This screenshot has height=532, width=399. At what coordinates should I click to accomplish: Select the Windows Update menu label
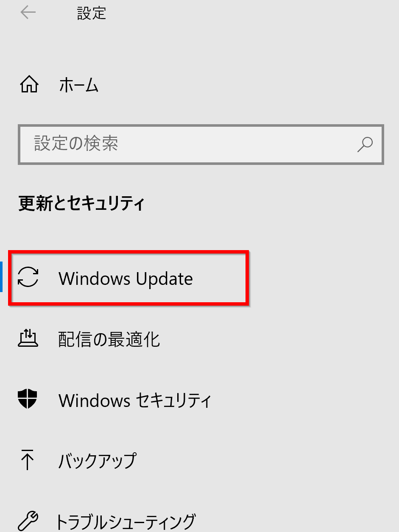pos(126,279)
